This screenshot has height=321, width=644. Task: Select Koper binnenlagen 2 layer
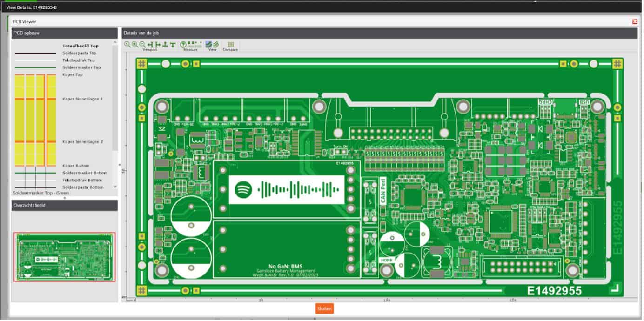[x=83, y=141]
